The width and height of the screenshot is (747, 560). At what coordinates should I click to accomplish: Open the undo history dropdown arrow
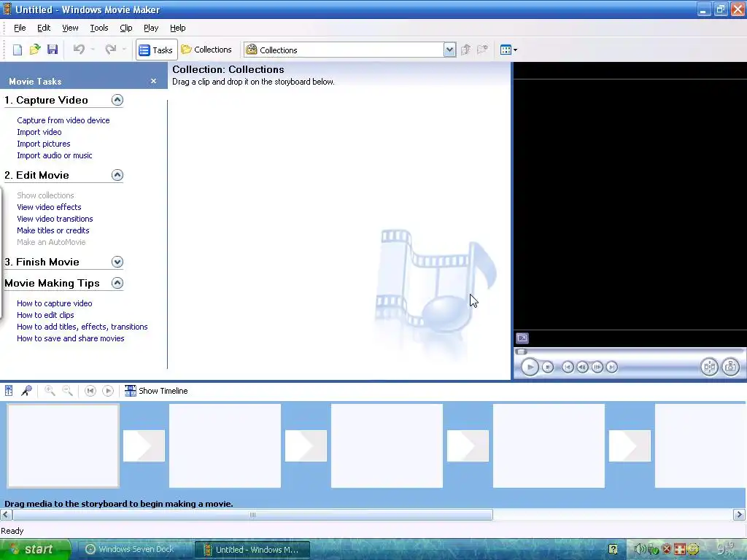[93, 50]
